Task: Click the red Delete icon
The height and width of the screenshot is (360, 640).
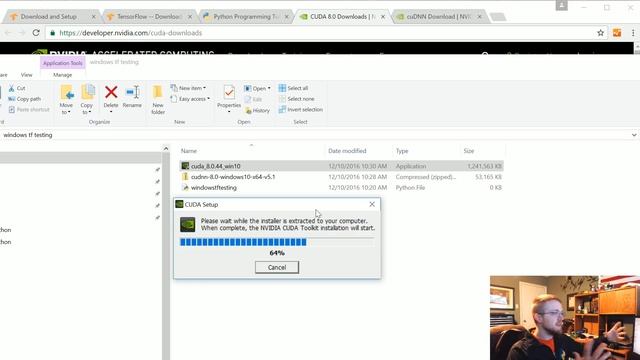Action: point(111,92)
